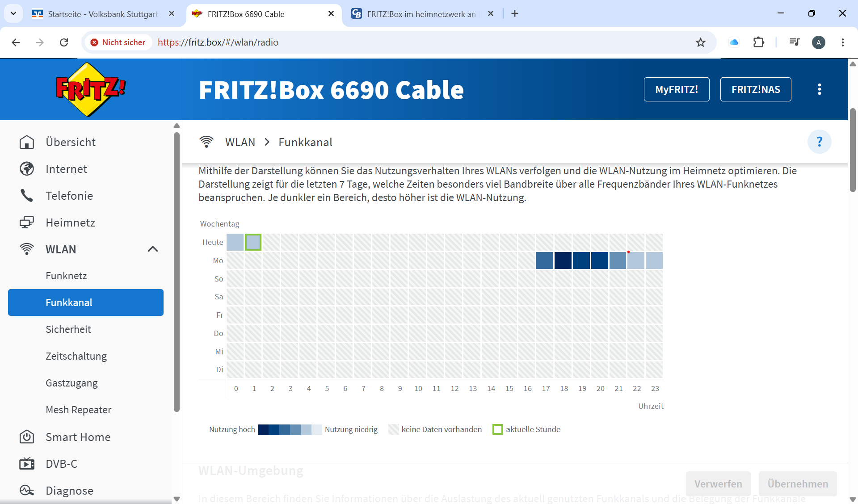Click the Monday 21:00 usage cell

point(618,260)
